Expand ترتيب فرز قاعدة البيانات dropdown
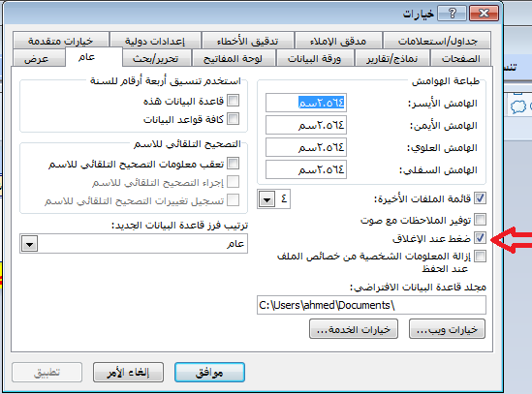 coord(29,244)
